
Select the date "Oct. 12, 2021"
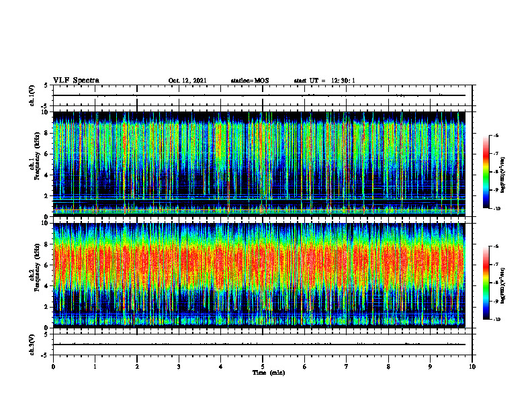point(187,81)
